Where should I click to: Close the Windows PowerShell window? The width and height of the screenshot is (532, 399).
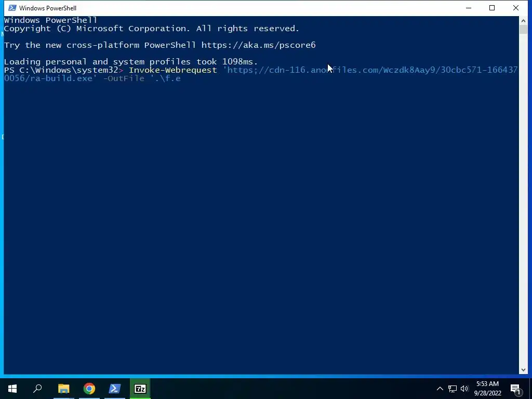516,8
